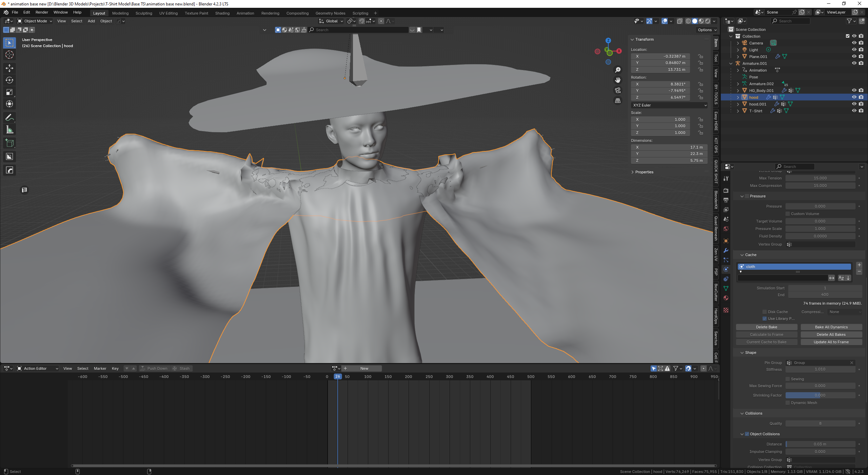Click the pan view hand icon
868x475 pixels.
(618, 80)
